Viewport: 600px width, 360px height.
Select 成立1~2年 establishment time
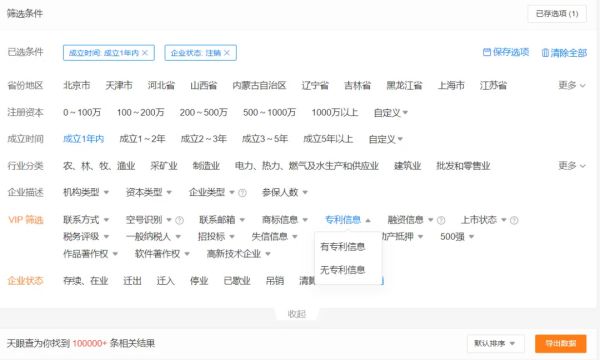click(x=142, y=139)
